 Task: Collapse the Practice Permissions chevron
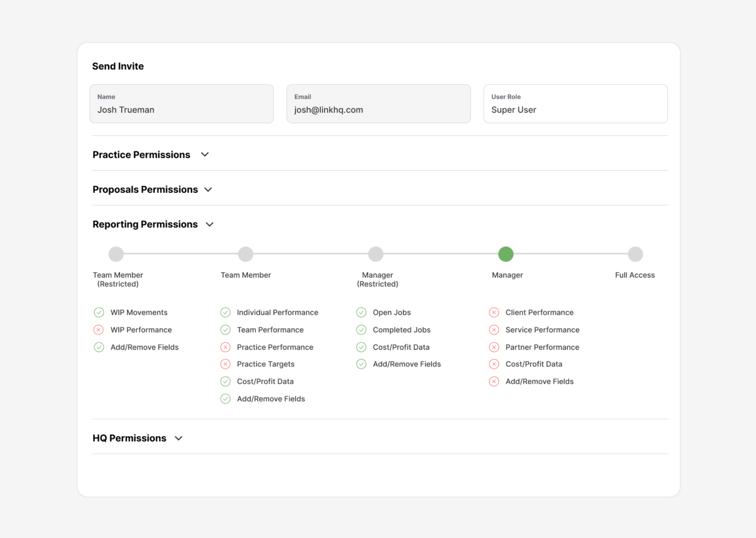(x=205, y=155)
